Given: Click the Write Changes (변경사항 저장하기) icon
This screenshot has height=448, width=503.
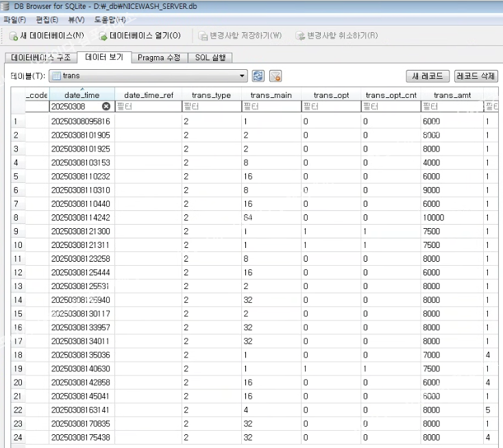Looking at the screenshot, I should [204, 36].
